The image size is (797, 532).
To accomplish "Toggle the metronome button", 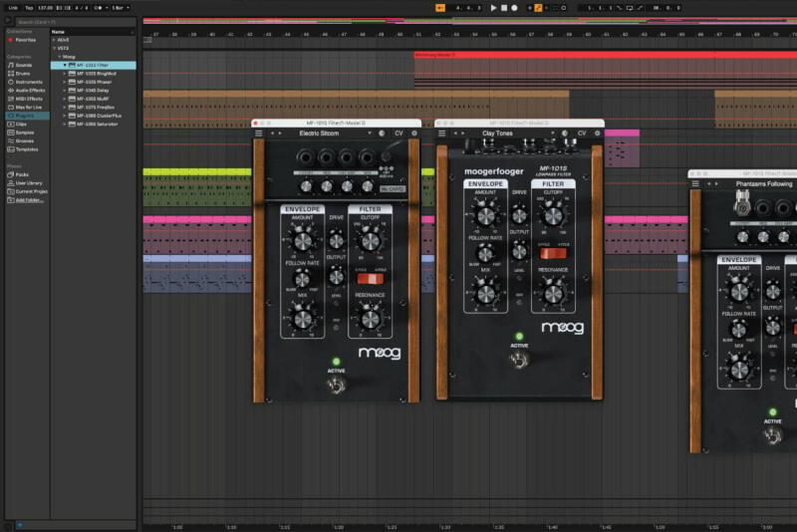I will coord(99,8).
